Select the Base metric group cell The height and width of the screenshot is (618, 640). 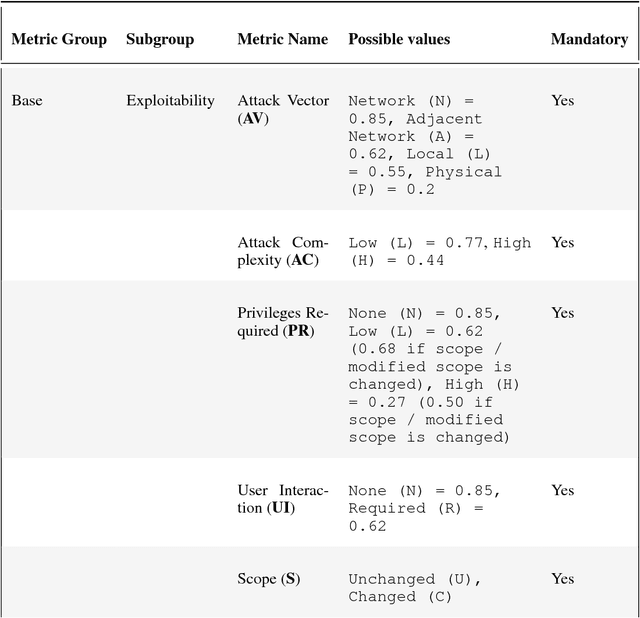pos(27,100)
